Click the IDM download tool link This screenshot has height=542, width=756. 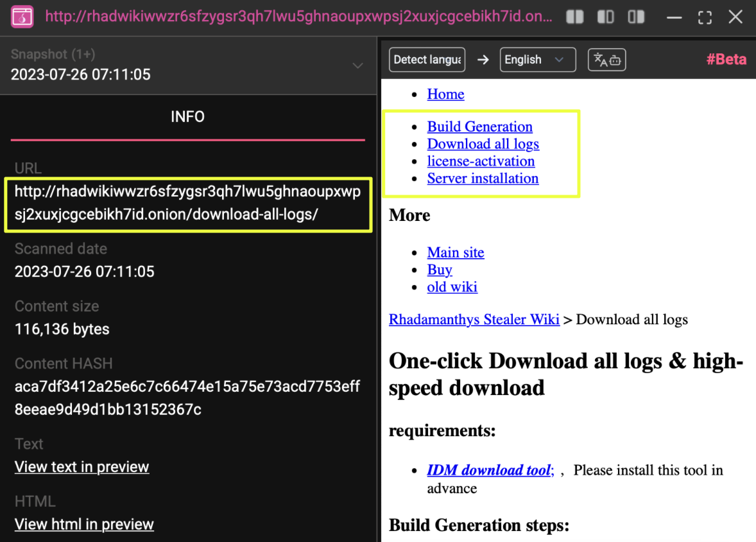point(490,470)
